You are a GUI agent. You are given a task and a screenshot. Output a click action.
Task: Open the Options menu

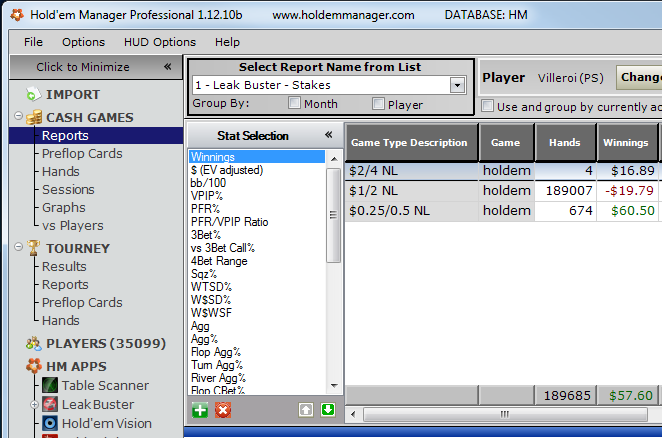[83, 42]
